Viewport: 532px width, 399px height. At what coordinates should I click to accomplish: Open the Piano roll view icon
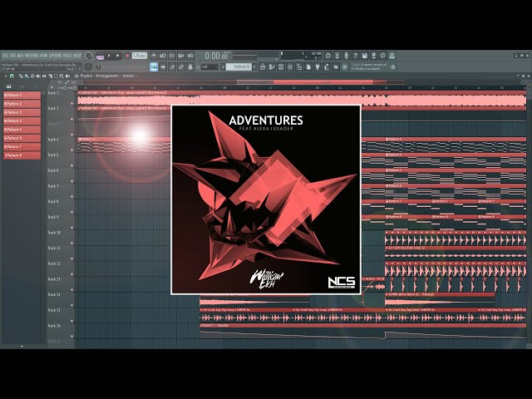point(272,66)
